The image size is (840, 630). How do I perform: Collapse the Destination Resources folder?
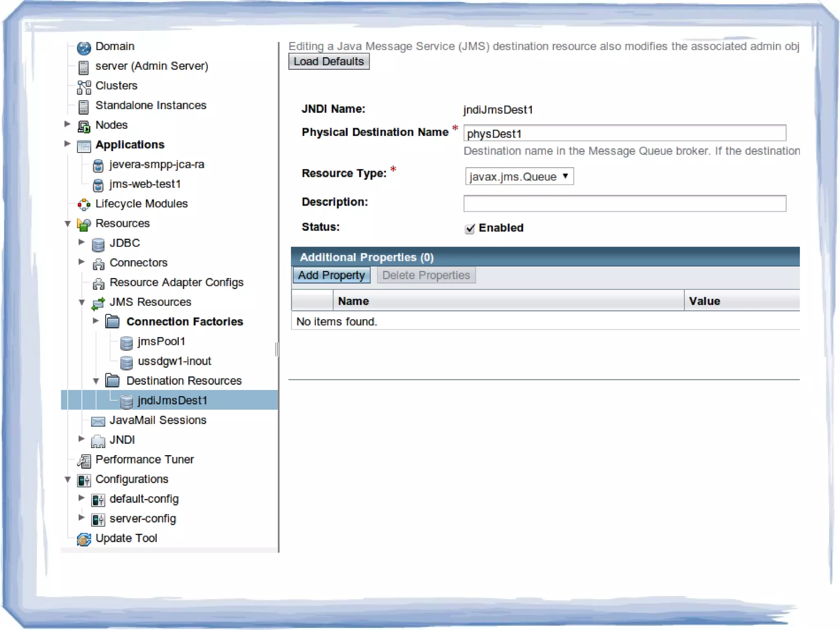(x=96, y=381)
